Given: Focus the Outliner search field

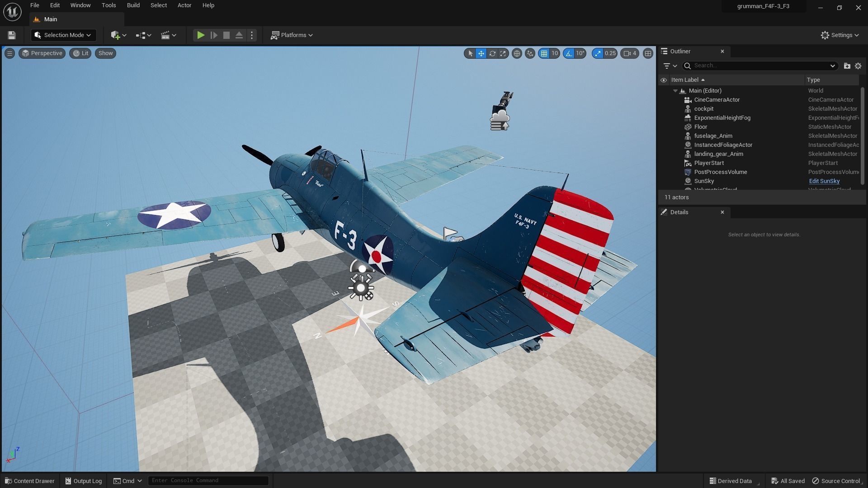Looking at the screenshot, I should (759, 66).
